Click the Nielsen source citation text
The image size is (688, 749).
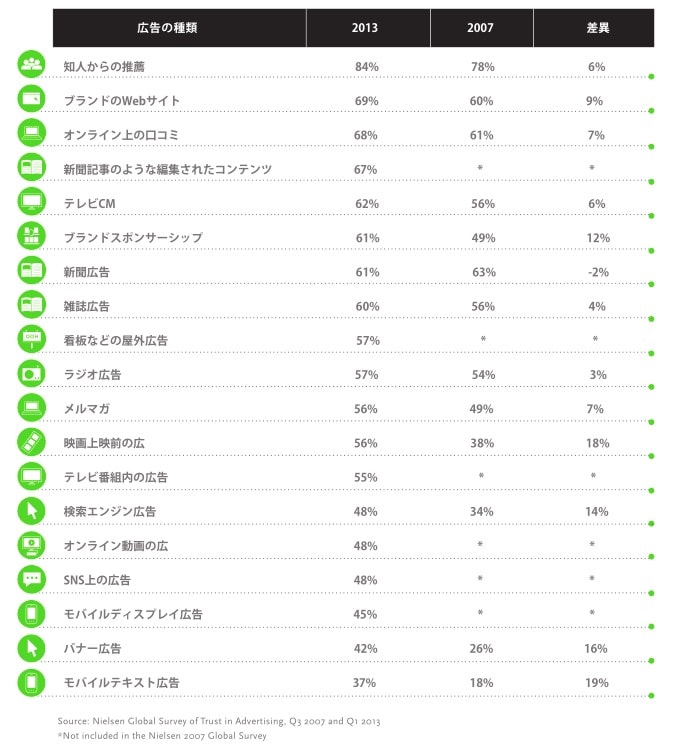(x=219, y=721)
